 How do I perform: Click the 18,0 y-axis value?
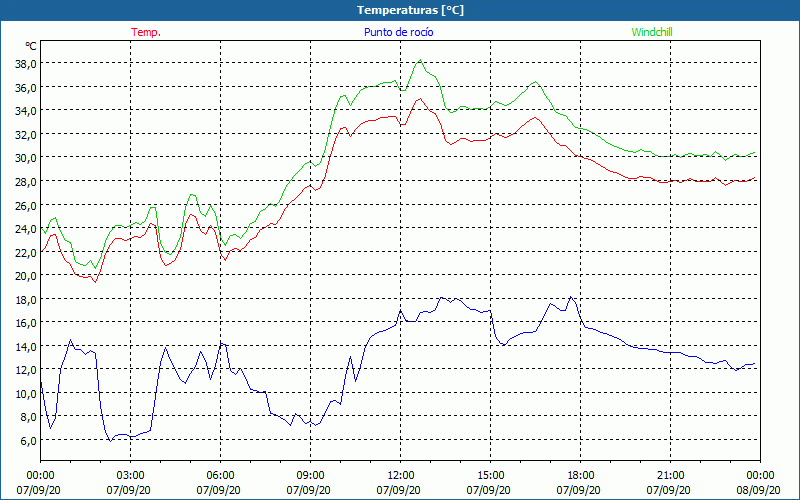click(26, 299)
